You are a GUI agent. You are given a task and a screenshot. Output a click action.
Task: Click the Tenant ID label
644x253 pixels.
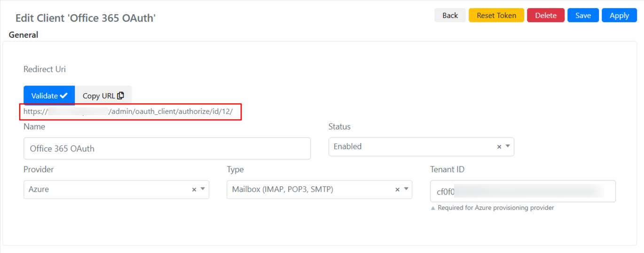[x=447, y=169]
